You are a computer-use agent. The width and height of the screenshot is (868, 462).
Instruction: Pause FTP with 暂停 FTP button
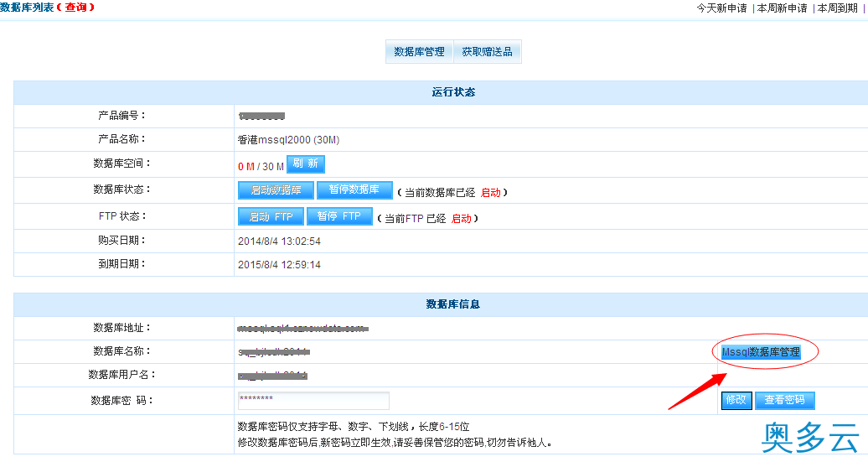339,216
